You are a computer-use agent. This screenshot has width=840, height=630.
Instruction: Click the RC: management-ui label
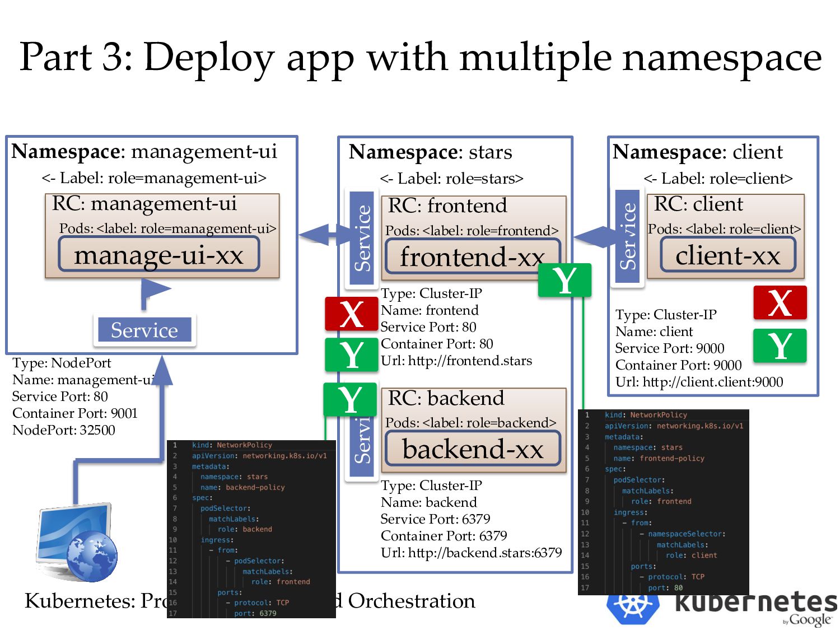click(x=144, y=203)
